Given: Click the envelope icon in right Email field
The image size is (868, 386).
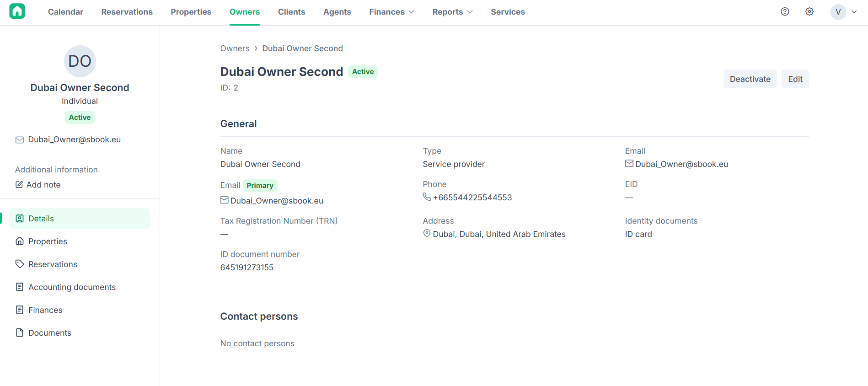Looking at the screenshot, I should pos(629,163).
